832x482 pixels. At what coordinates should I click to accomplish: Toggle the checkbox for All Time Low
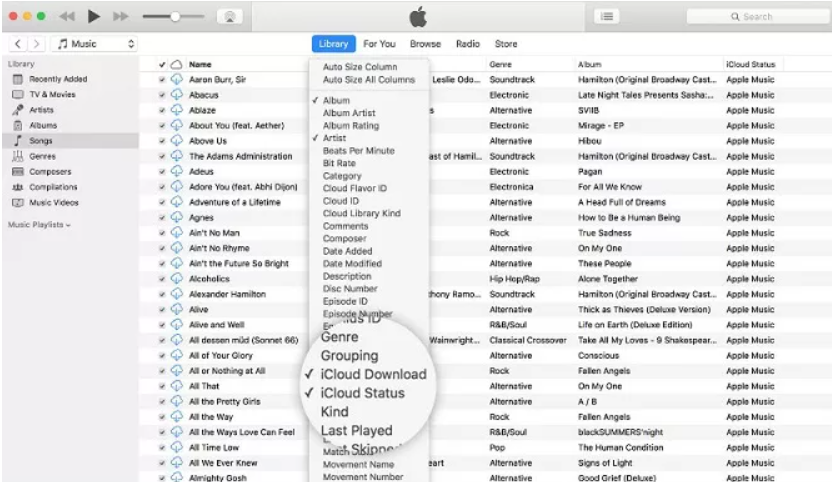point(162,448)
